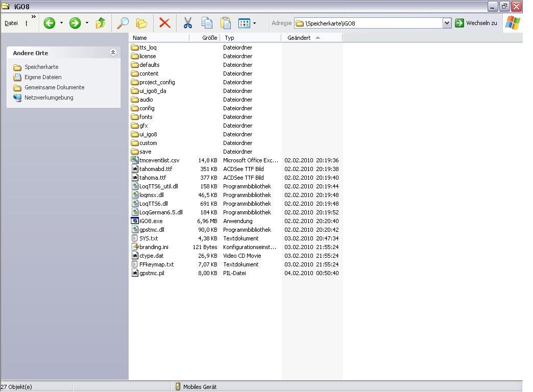Open the Back button history dropdown
Image resolution: width=533 pixels, height=392 pixels.
(62, 23)
